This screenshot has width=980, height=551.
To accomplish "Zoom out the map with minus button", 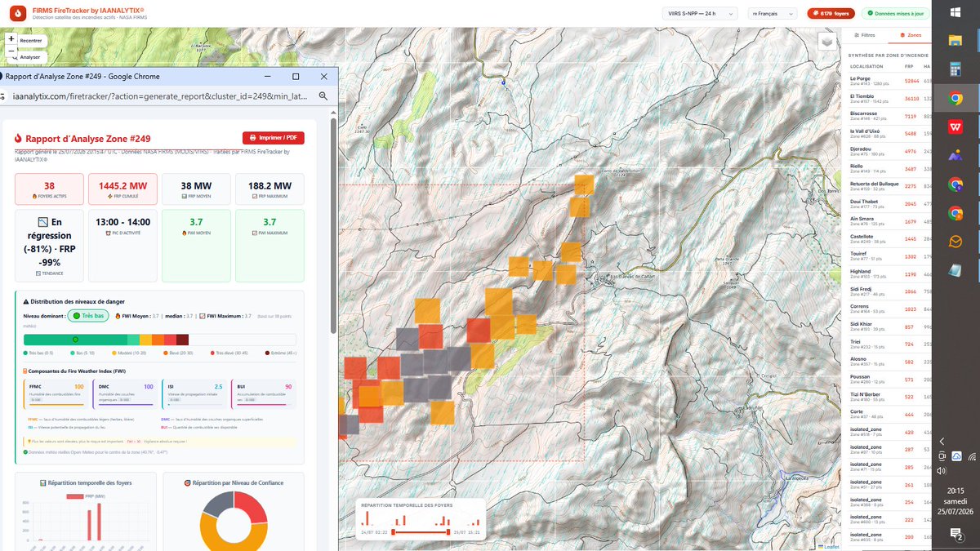I will click(11, 51).
